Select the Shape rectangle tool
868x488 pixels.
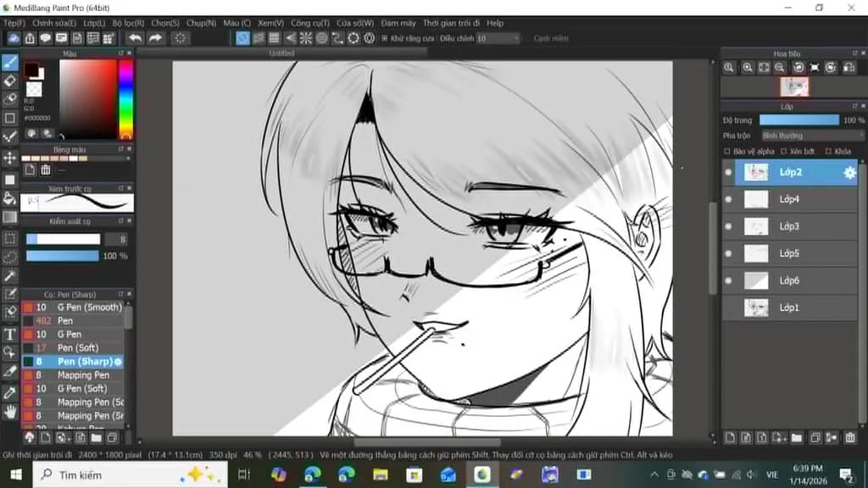coord(10,118)
